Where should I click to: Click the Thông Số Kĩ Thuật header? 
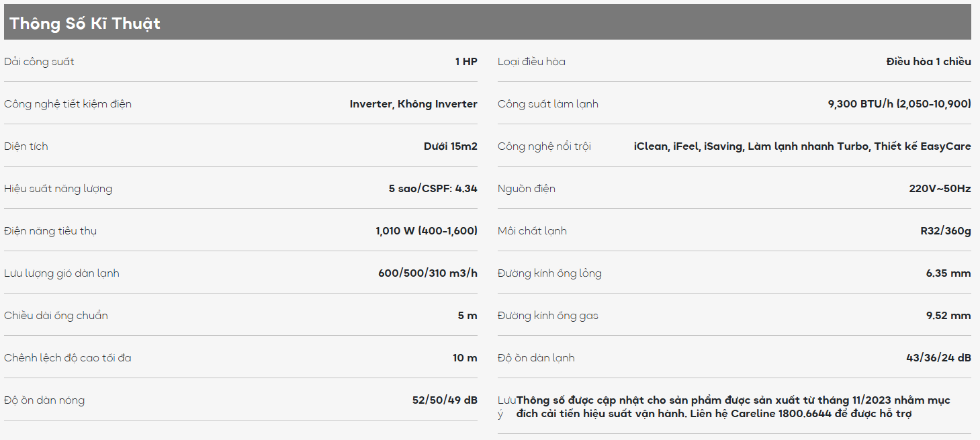point(85,24)
